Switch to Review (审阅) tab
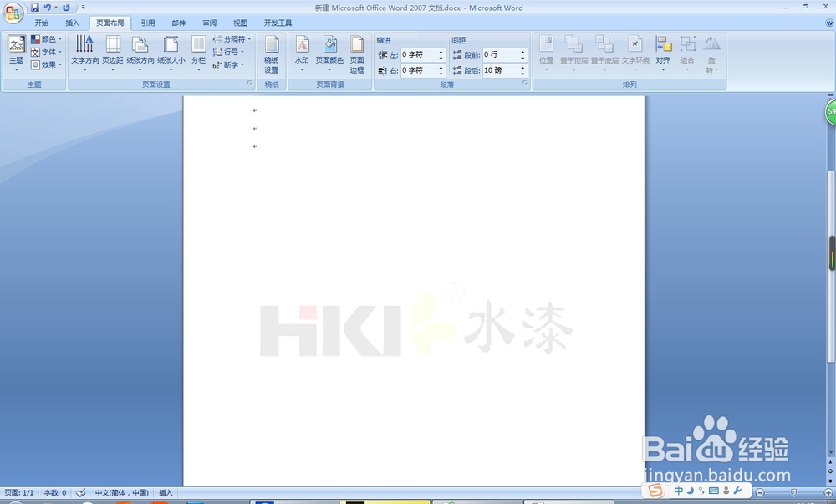The width and height of the screenshot is (836, 504). pos(210,23)
